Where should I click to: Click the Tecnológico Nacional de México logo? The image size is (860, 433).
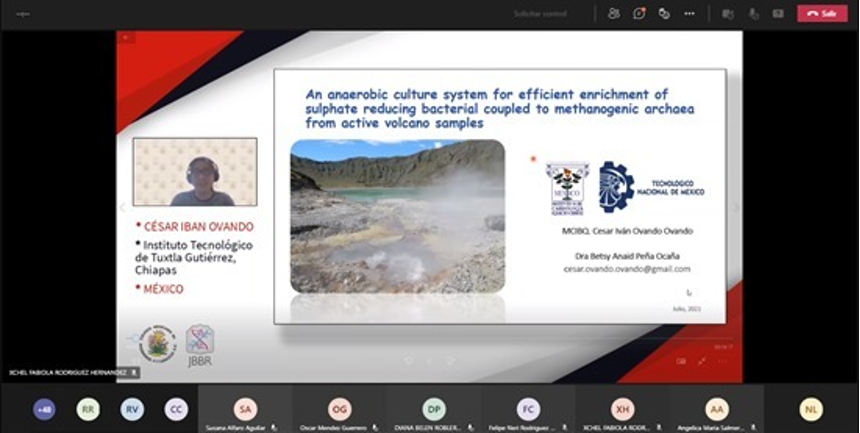click(x=652, y=187)
